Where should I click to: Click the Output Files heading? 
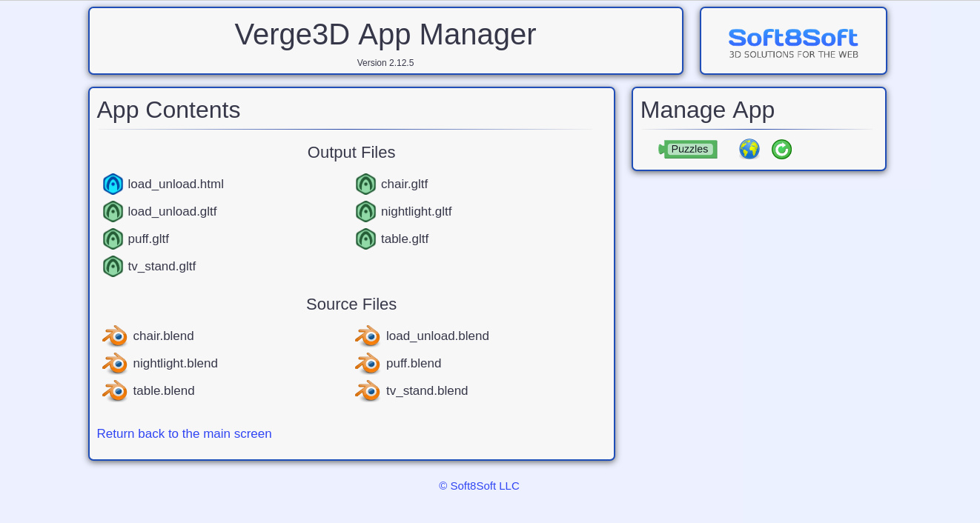point(351,152)
